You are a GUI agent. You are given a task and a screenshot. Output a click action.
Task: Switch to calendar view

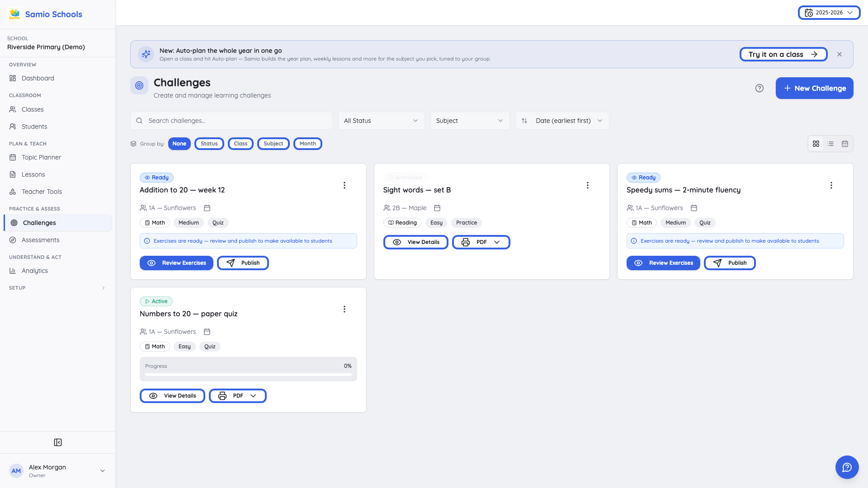point(845,144)
